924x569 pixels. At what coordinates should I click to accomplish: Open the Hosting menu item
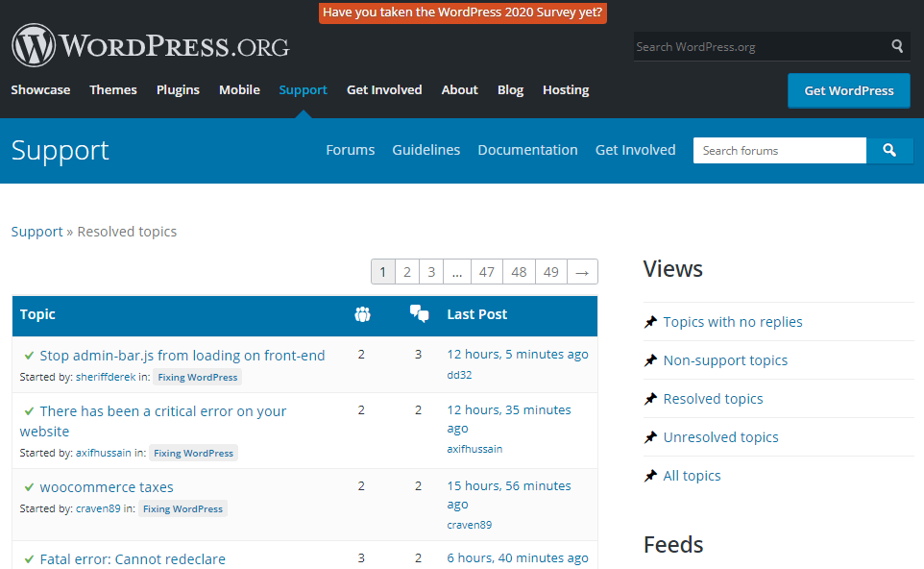click(566, 90)
